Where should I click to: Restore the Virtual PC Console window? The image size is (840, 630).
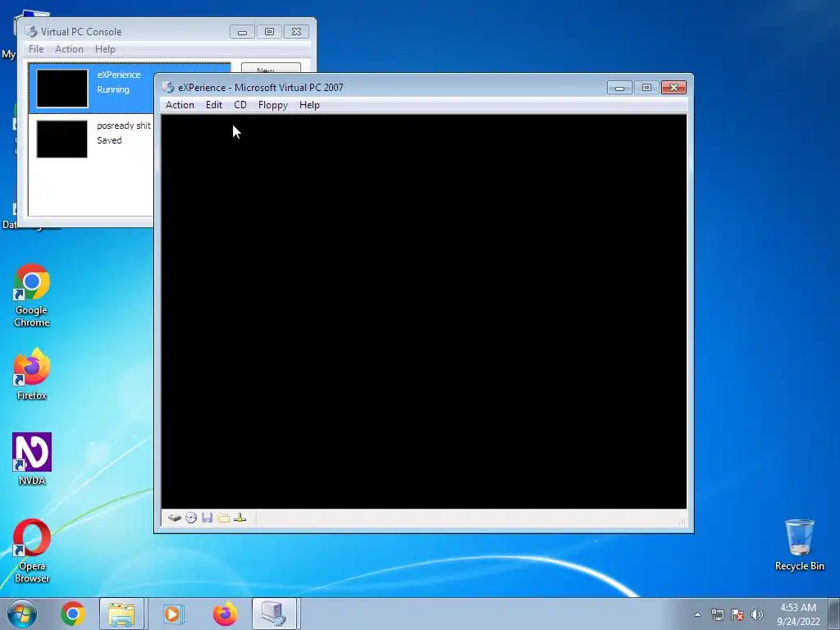tap(269, 32)
